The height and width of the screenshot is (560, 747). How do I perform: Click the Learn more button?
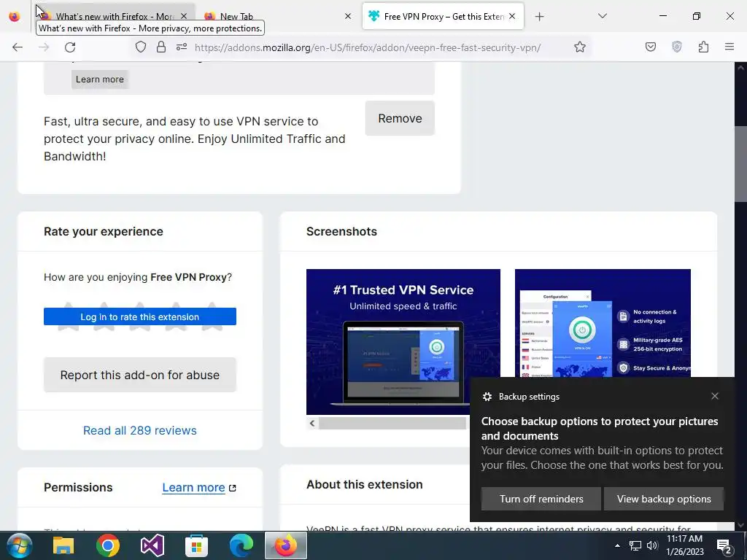pos(99,79)
